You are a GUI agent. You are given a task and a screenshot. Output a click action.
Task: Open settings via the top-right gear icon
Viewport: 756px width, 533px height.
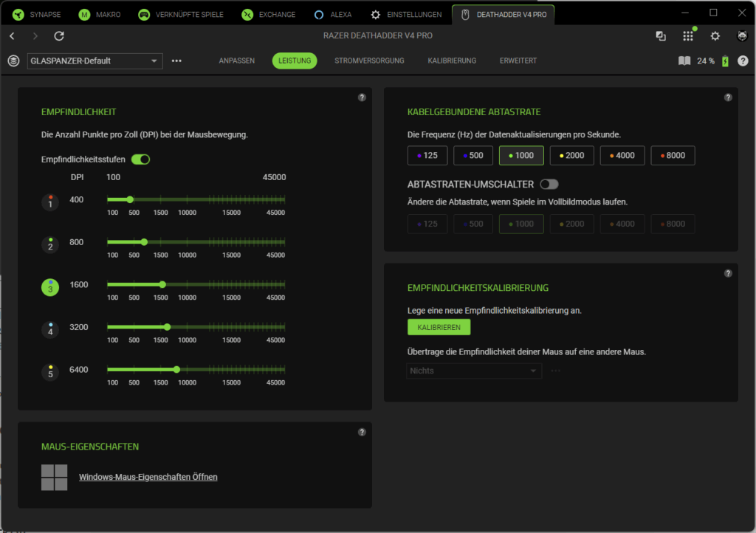(715, 35)
